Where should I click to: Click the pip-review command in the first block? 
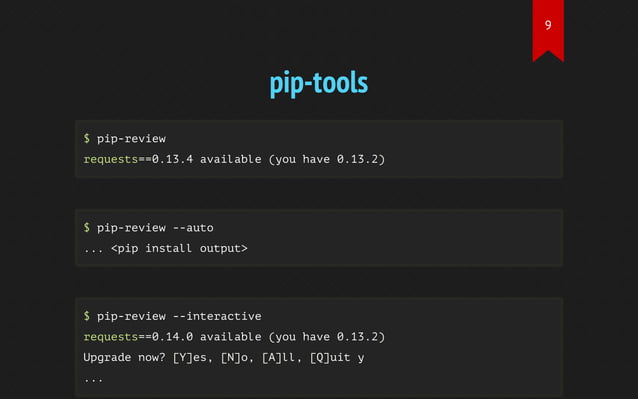coord(131,139)
